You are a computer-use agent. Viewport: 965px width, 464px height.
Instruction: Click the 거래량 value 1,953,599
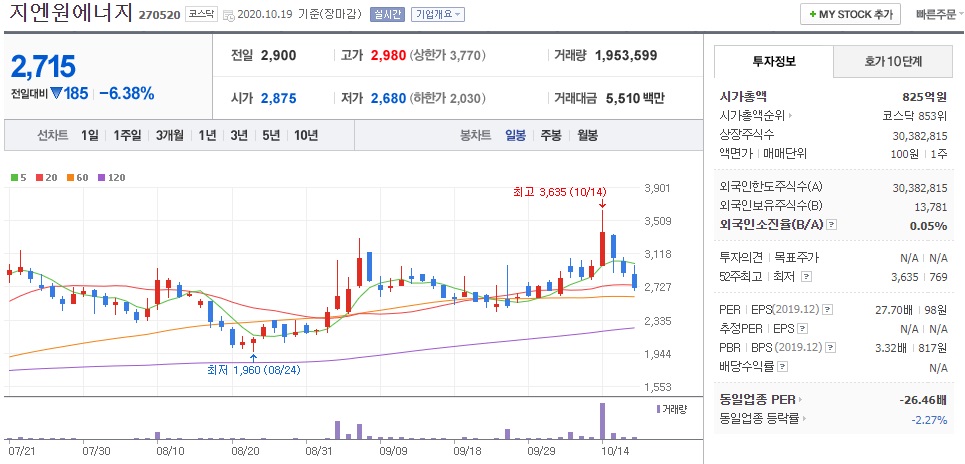pyautogui.click(x=626, y=55)
